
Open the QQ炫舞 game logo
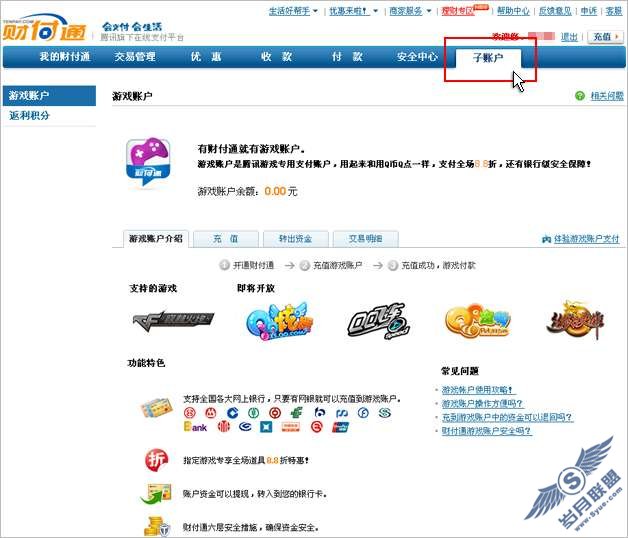pos(278,321)
